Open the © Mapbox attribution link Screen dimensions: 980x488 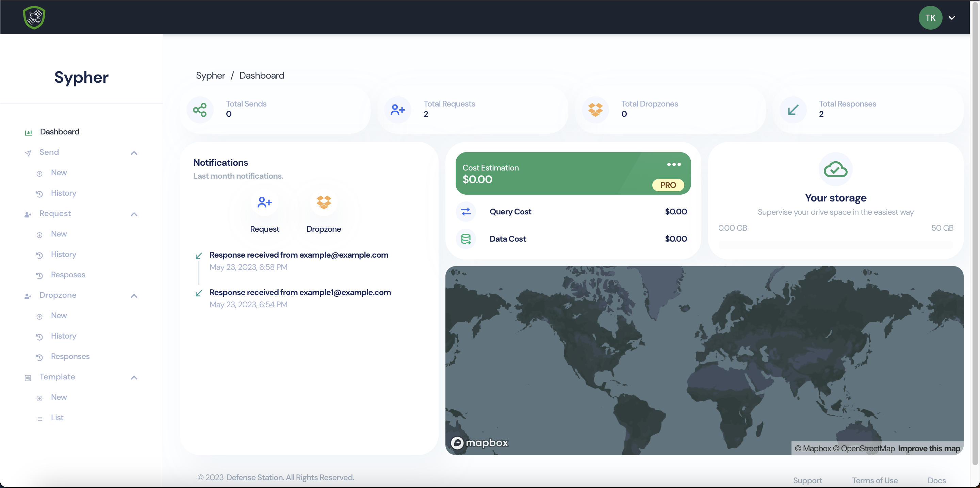coord(813,449)
